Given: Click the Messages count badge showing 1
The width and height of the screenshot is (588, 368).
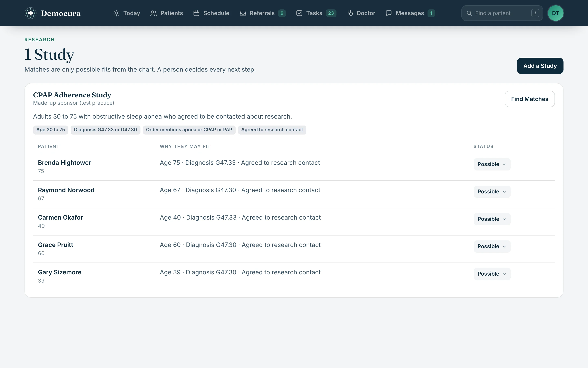Looking at the screenshot, I should (x=431, y=13).
